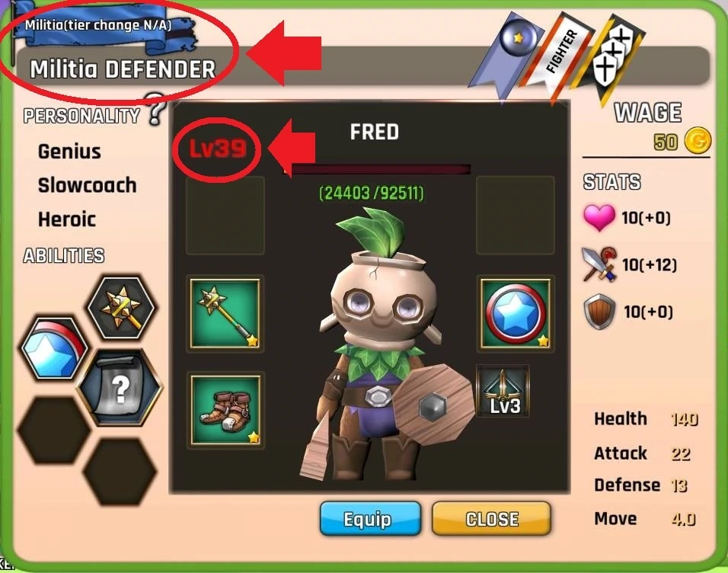This screenshot has width=728, height=573.
Task: Click the yellow CLOSE button
Action: click(x=491, y=519)
